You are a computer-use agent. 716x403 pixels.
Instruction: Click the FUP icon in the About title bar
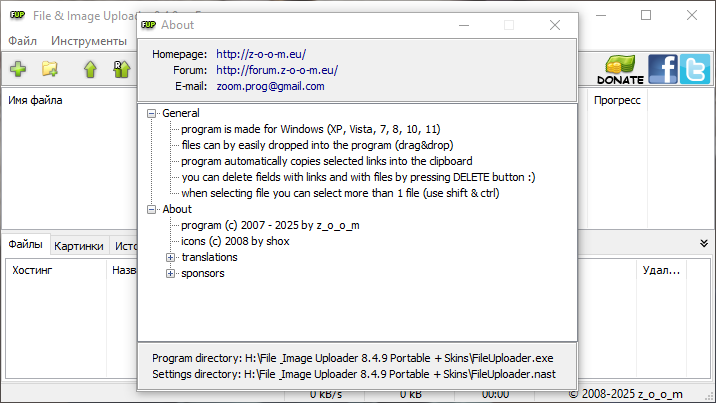coord(148,25)
